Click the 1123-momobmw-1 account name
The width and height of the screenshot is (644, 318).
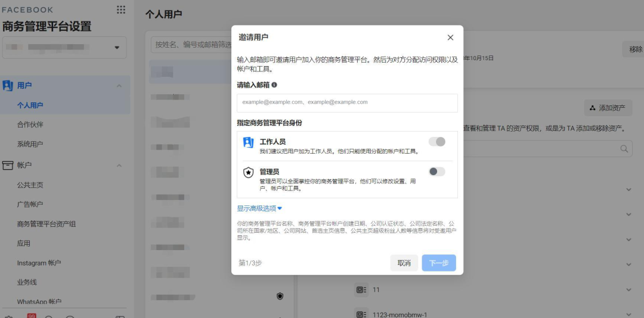pyautogui.click(x=400, y=314)
